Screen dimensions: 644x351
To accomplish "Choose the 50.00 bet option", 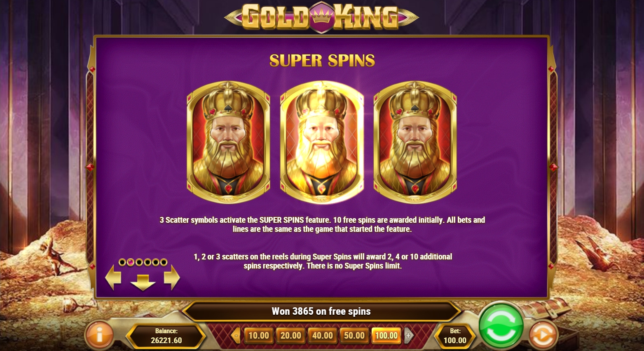I will (x=354, y=336).
